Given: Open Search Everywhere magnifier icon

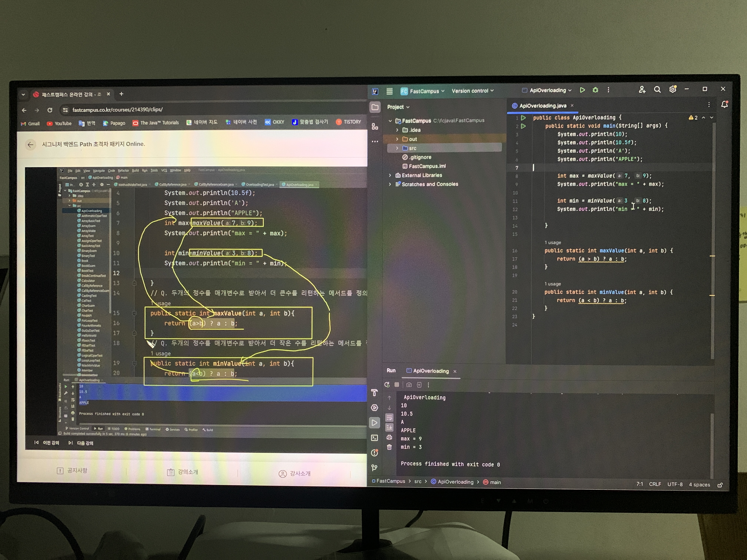Looking at the screenshot, I should click(657, 89).
